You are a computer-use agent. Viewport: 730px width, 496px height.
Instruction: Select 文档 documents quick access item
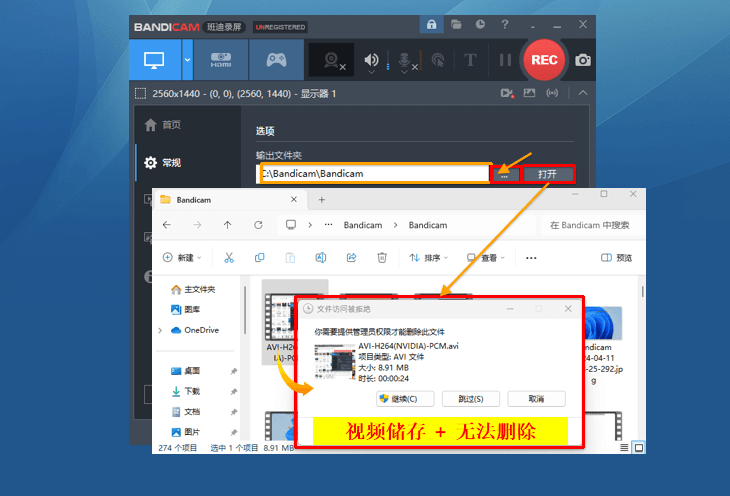(x=186, y=412)
